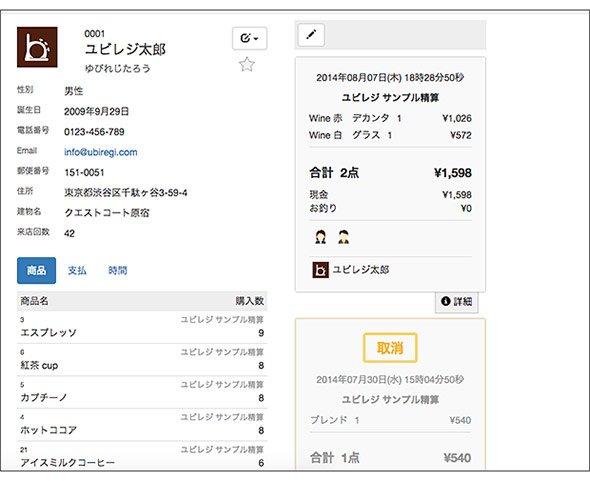Click the 詳細 details button

pos(457,301)
